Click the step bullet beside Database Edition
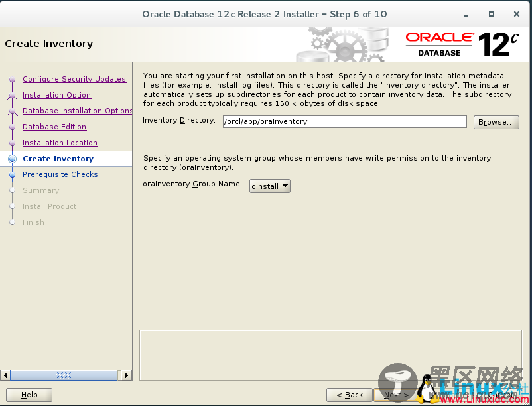 (12, 127)
